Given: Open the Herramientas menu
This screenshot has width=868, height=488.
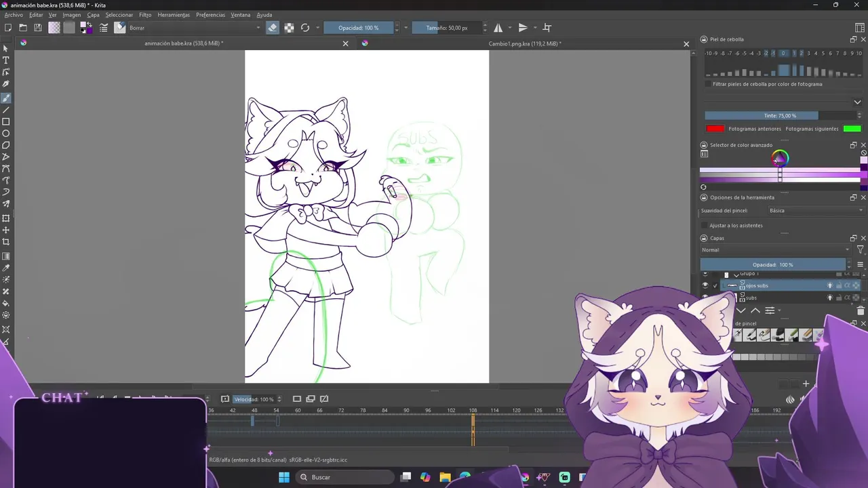Looking at the screenshot, I should click(174, 15).
